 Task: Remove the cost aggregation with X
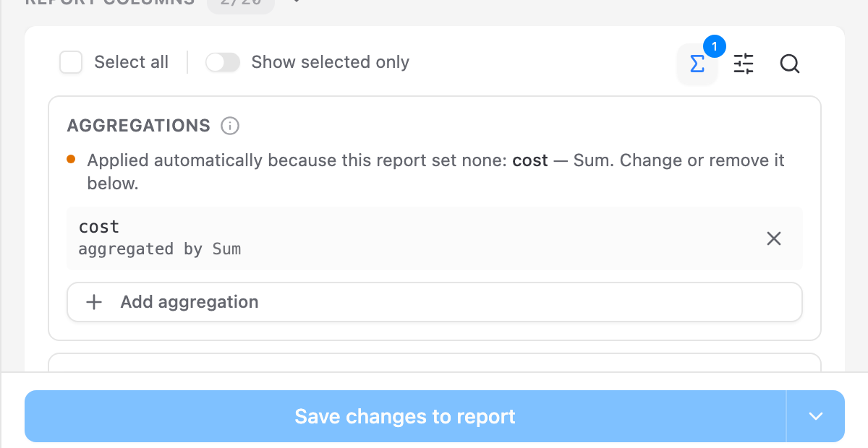click(774, 238)
